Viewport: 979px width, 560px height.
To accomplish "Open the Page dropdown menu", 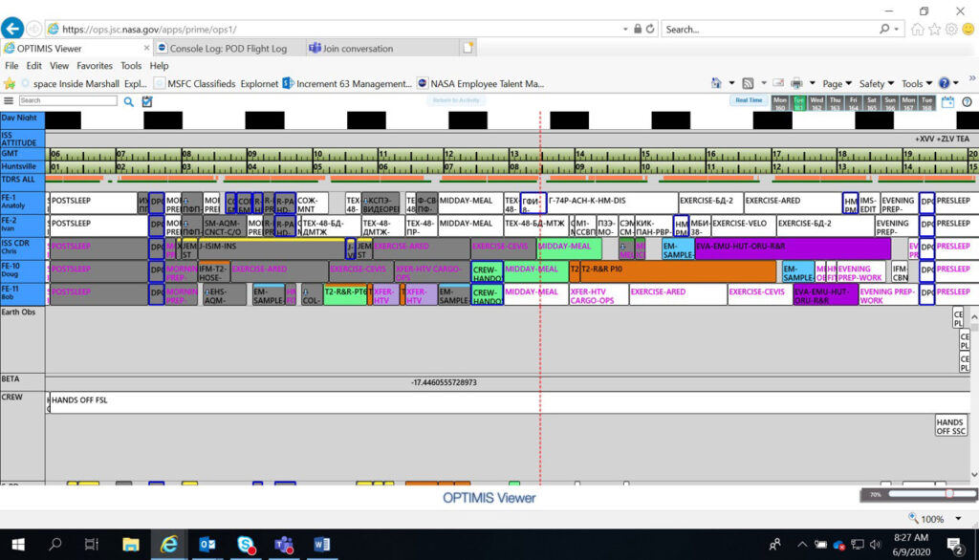I will click(834, 82).
